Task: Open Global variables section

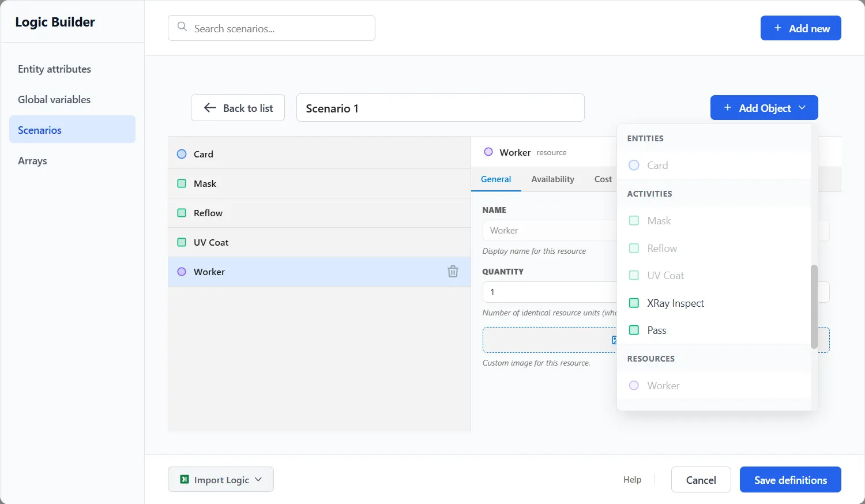Action: [72, 100]
